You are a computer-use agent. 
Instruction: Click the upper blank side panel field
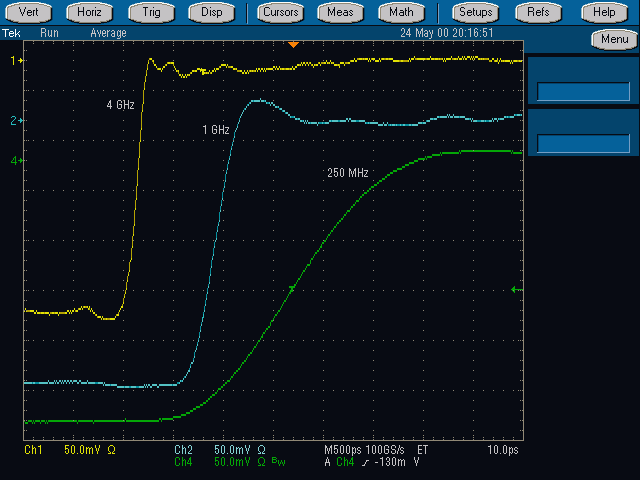(583, 91)
